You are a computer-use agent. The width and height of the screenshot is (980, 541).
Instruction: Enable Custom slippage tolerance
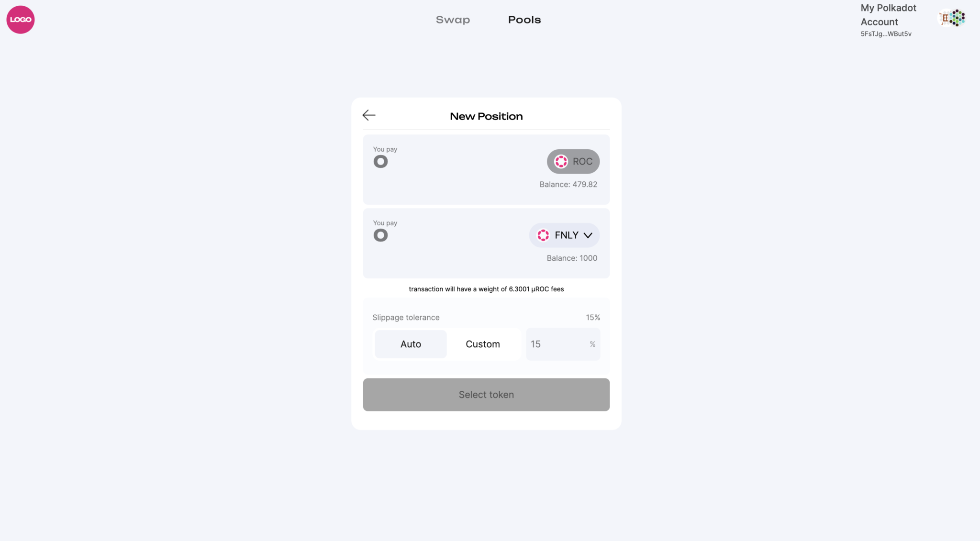(483, 344)
